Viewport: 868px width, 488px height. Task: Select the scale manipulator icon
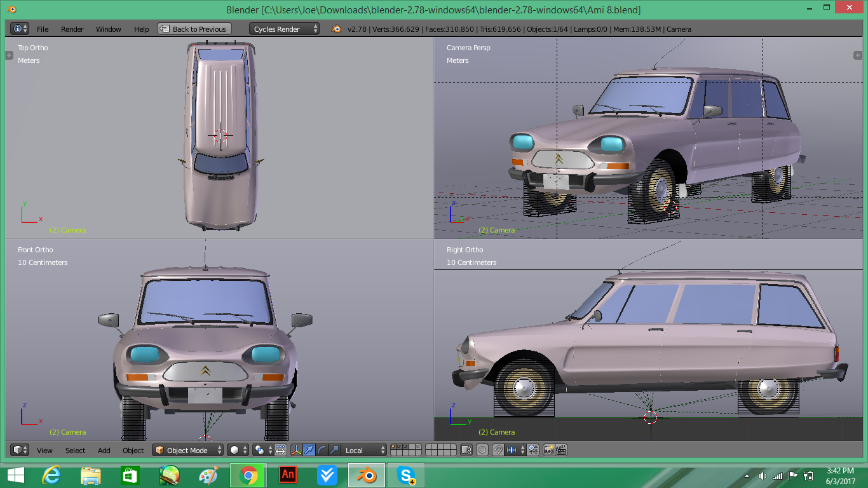pos(333,450)
